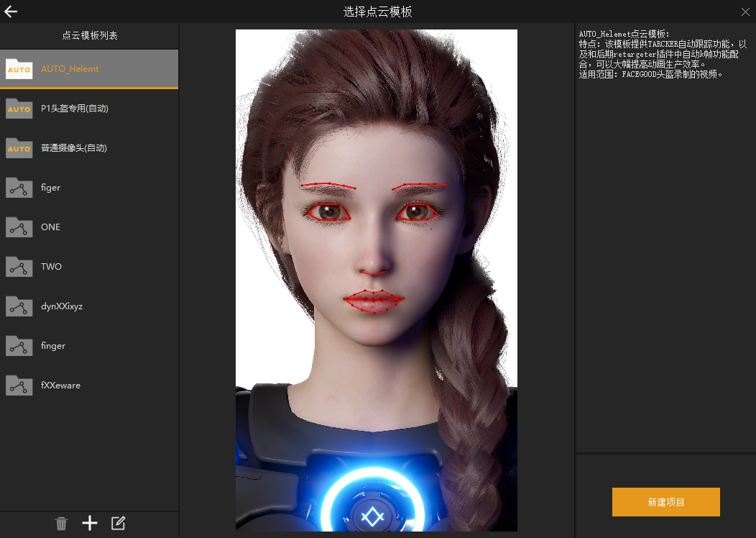Select the fXXeware template label
The height and width of the screenshot is (538, 756).
(x=61, y=386)
